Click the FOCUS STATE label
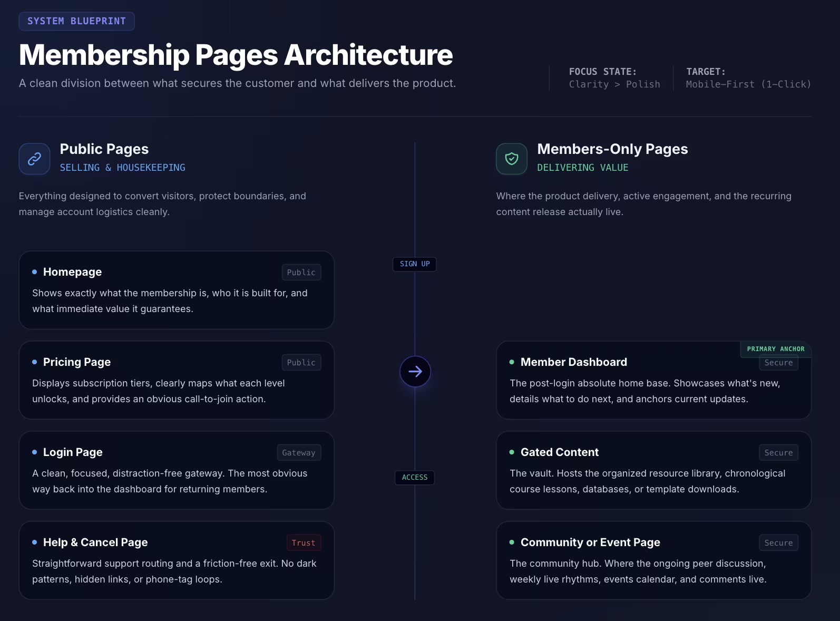 [x=603, y=72]
